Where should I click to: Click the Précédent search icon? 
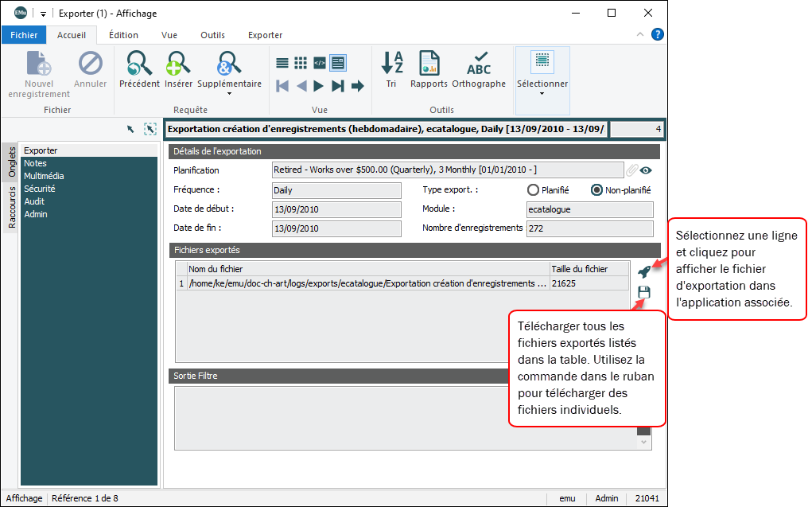139,64
